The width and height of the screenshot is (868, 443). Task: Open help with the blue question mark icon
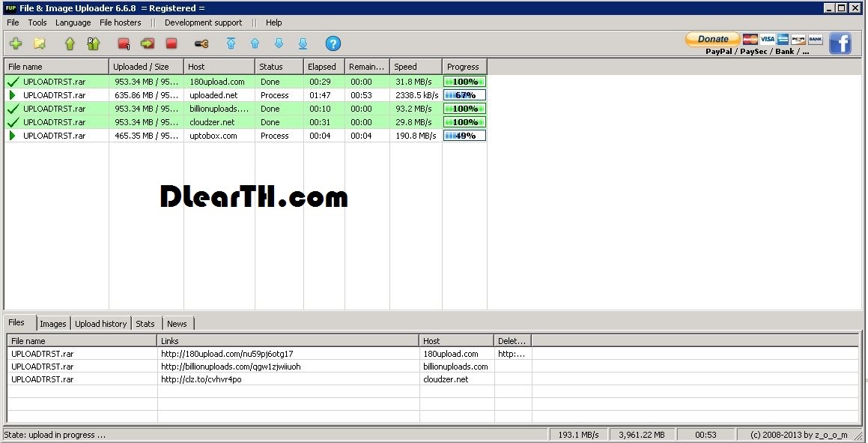[x=333, y=43]
